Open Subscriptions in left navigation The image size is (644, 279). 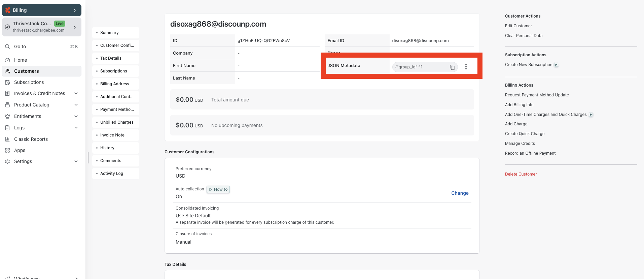[42, 82]
